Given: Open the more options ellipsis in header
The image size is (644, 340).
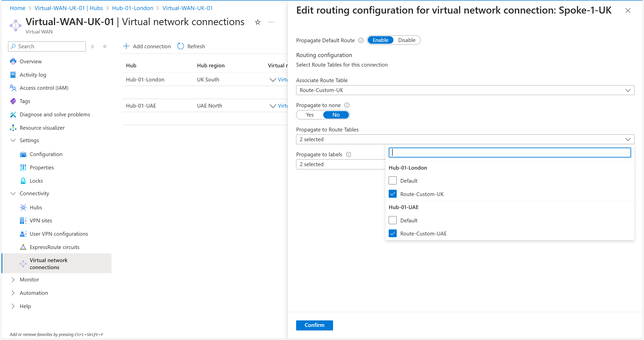Looking at the screenshot, I should click(x=271, y=22).
